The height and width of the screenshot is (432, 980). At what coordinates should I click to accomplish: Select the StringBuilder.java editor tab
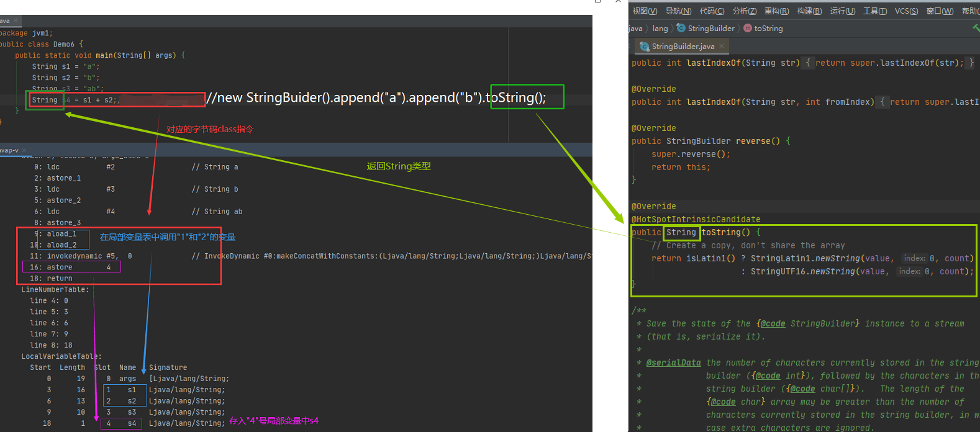682,47
